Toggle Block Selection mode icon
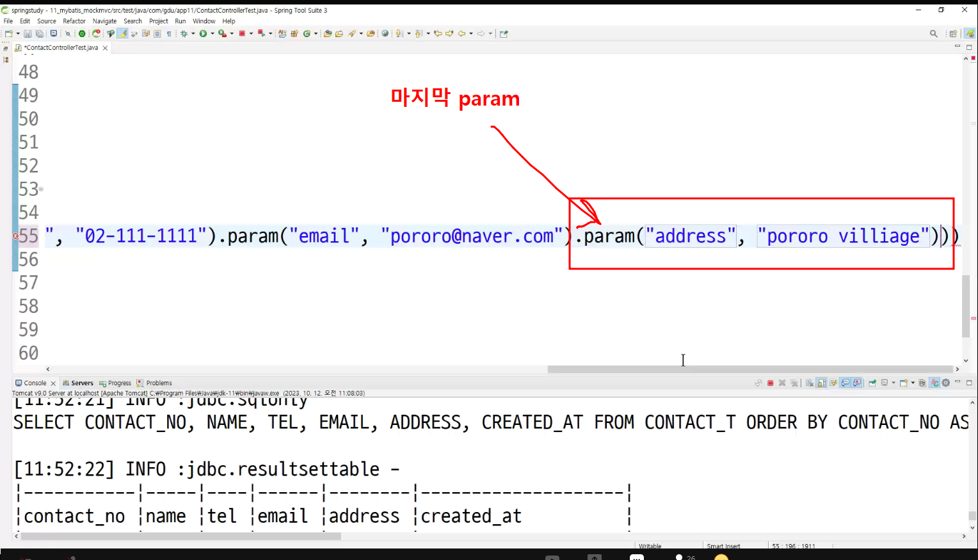978x560 pixels. [157, 33]
